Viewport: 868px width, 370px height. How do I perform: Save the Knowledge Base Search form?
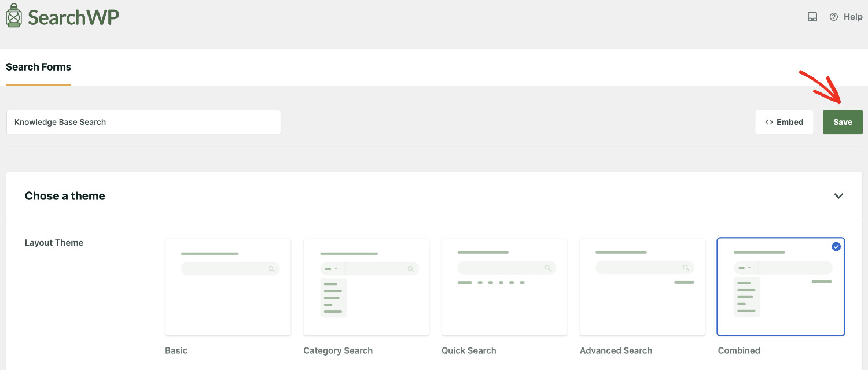point(843,122)
